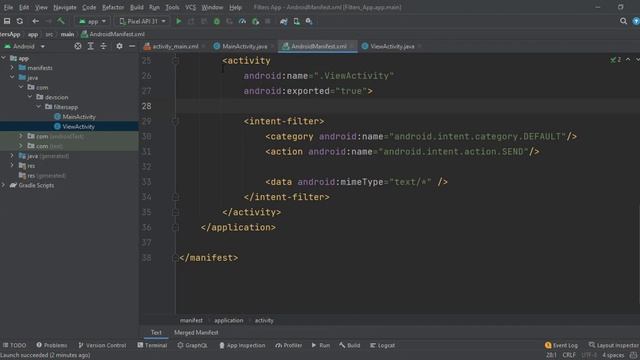Click Sync Project with Gradle Files icon
Screen dimensions: 640x360
click(284, 21)
